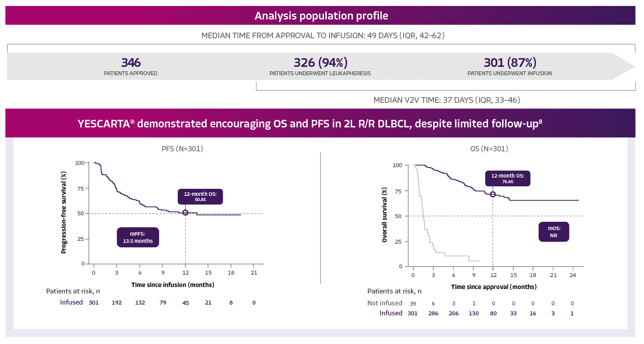Viewport: 644px width, 344px height.
Task: Select at-risk value "45"
Action: tap(186, 303)
